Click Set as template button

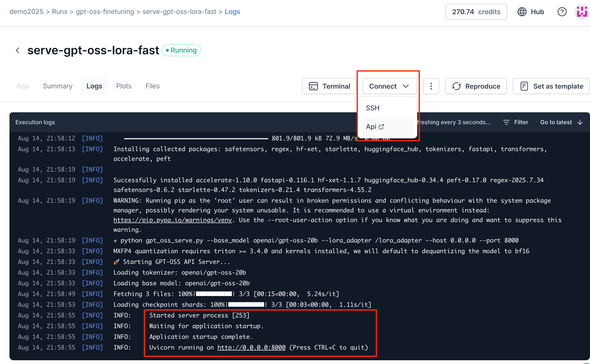pos(551,86)
